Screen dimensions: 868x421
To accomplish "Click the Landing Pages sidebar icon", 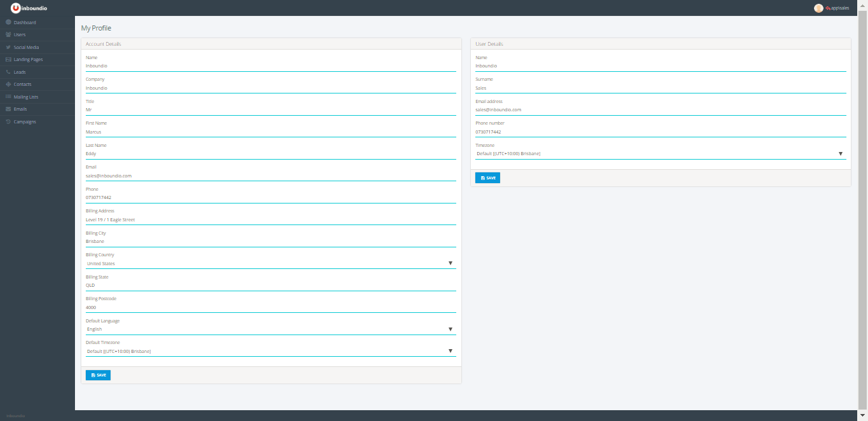I will tap(8, 59).
